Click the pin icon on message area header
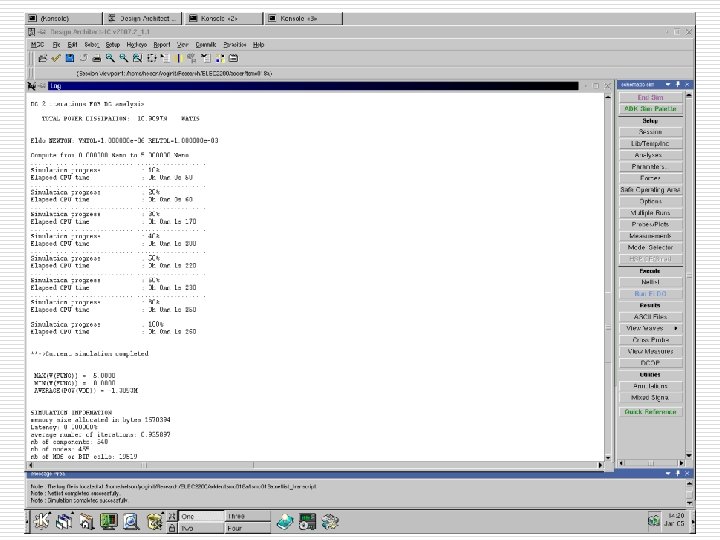The width and height of the screenshot is (720, 540). click(x=678, y=473)
